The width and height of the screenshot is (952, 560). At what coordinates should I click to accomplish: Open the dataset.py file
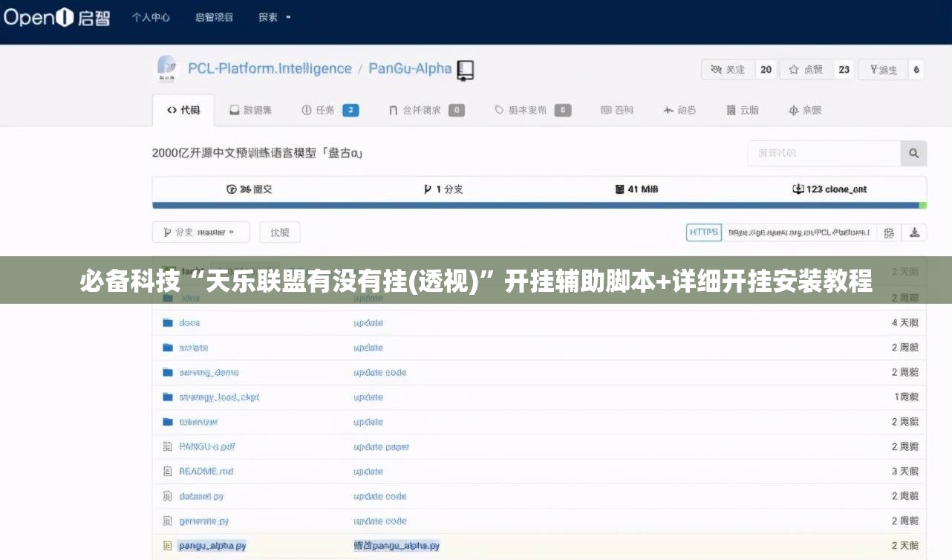201,496
